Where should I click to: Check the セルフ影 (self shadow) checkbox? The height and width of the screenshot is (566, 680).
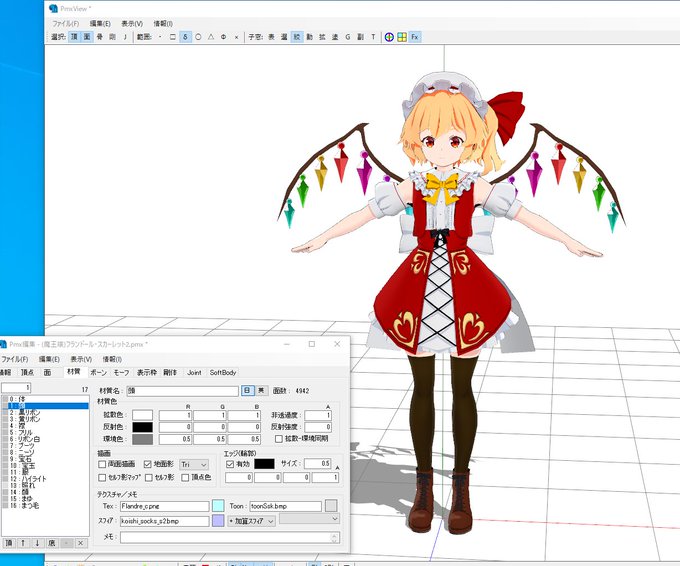[x=149, y=478]
